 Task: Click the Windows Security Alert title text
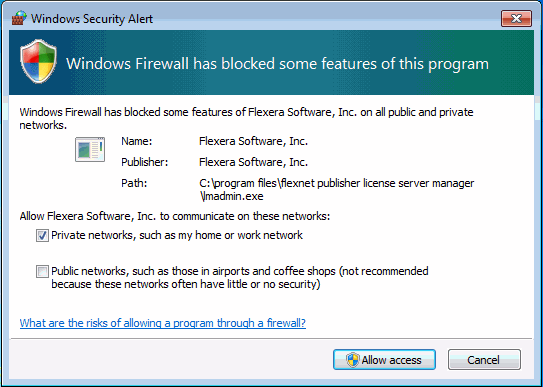[x=92, y=18]
